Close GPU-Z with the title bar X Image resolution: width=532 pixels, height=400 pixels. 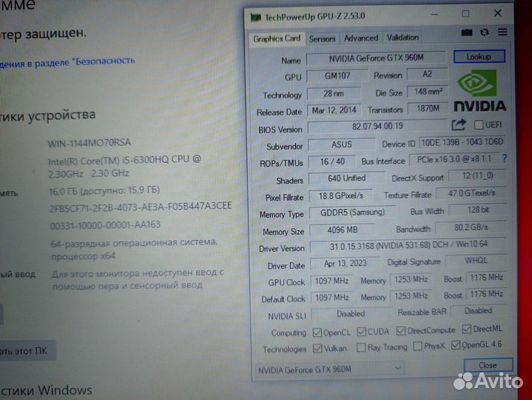pyautogui.click(x=497, y=13)
